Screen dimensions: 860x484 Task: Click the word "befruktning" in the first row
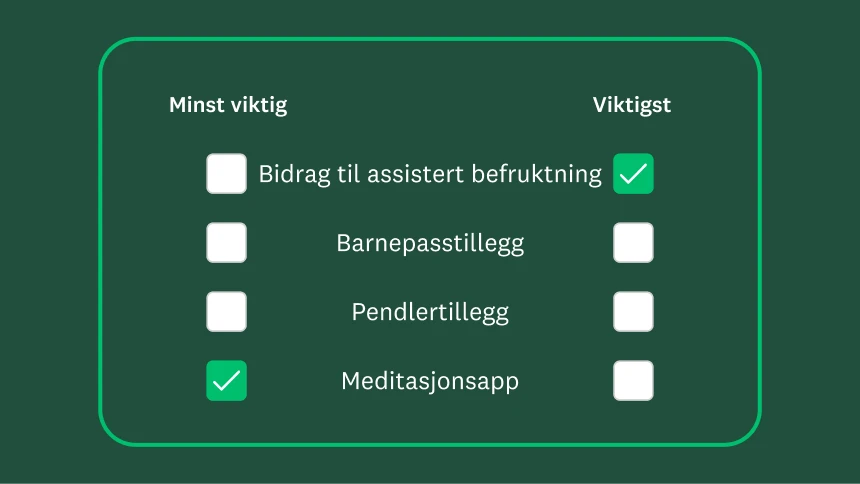click(544, 174)
